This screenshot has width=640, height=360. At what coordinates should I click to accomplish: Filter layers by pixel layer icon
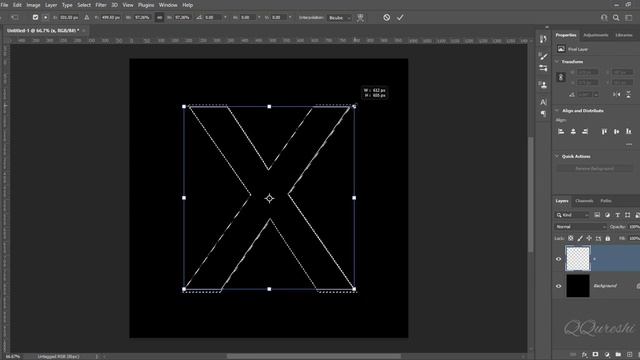(597, 215)
